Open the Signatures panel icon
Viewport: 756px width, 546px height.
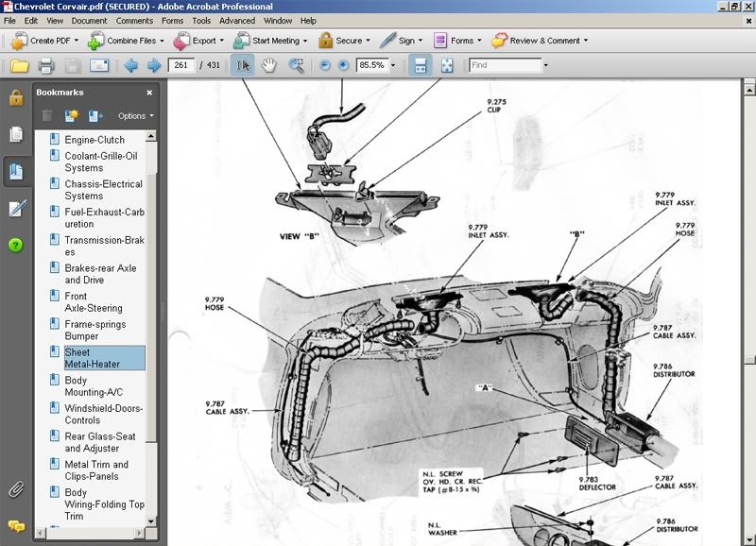[17, 208]
